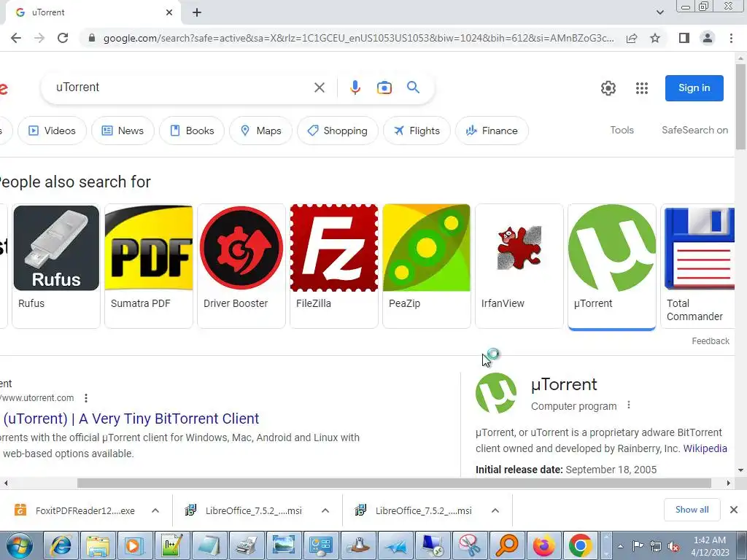The image size is (747, 560).
Task: Select the Sumatra PDF card
Action: (149, 265)
